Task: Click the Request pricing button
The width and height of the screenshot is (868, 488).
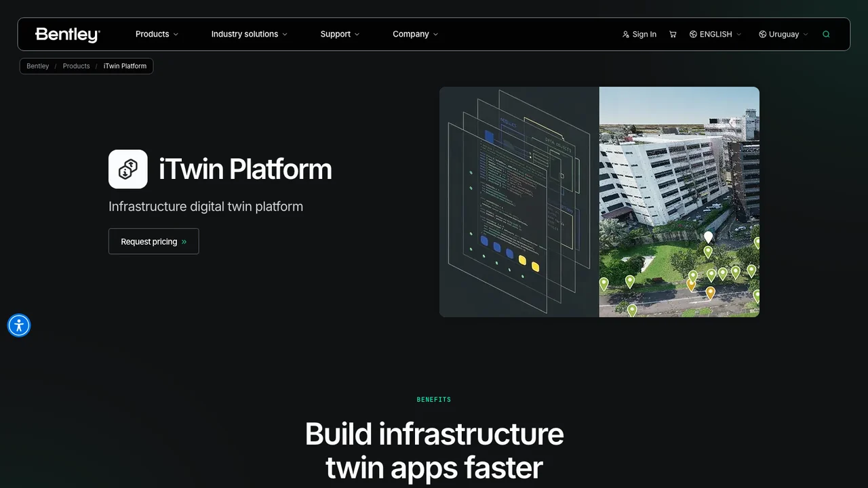Action: click(153, 241)
